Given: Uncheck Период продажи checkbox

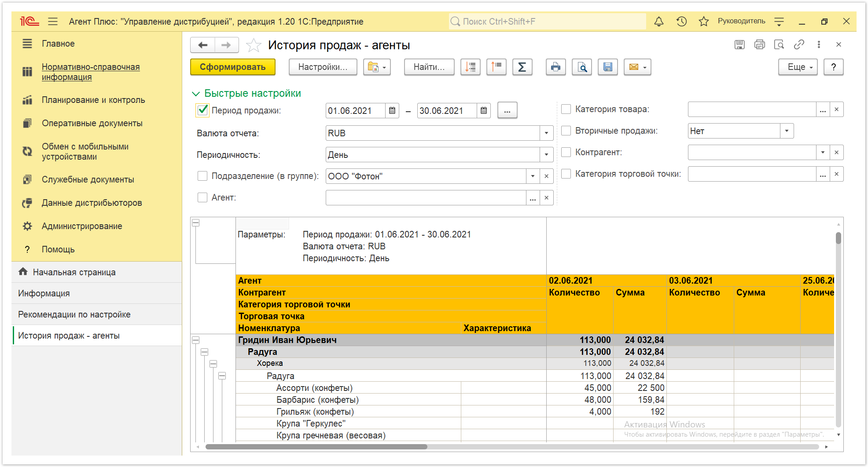Looking at the screenshot, I should click(202, 110).
